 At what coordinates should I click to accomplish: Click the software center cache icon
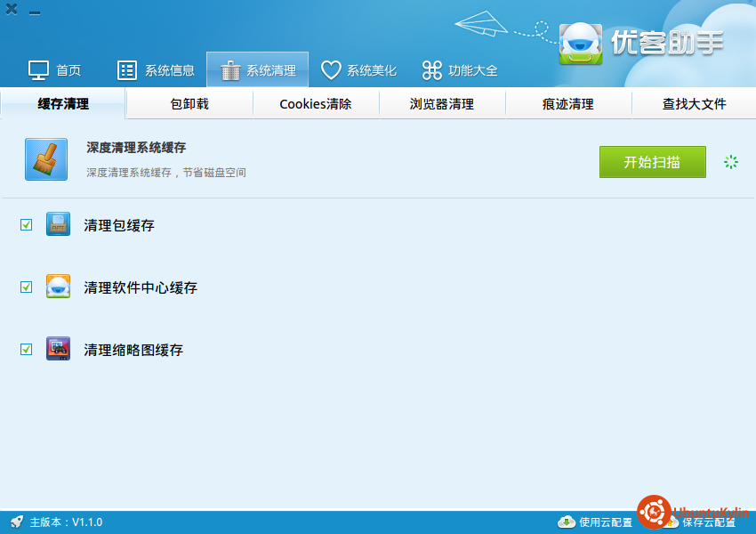click(58, 287)
